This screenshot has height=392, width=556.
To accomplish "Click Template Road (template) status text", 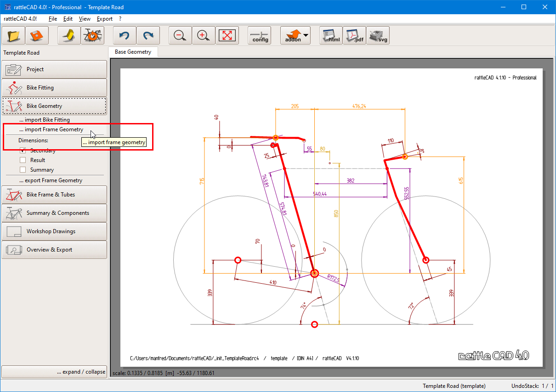I will [x=454, y=386].
